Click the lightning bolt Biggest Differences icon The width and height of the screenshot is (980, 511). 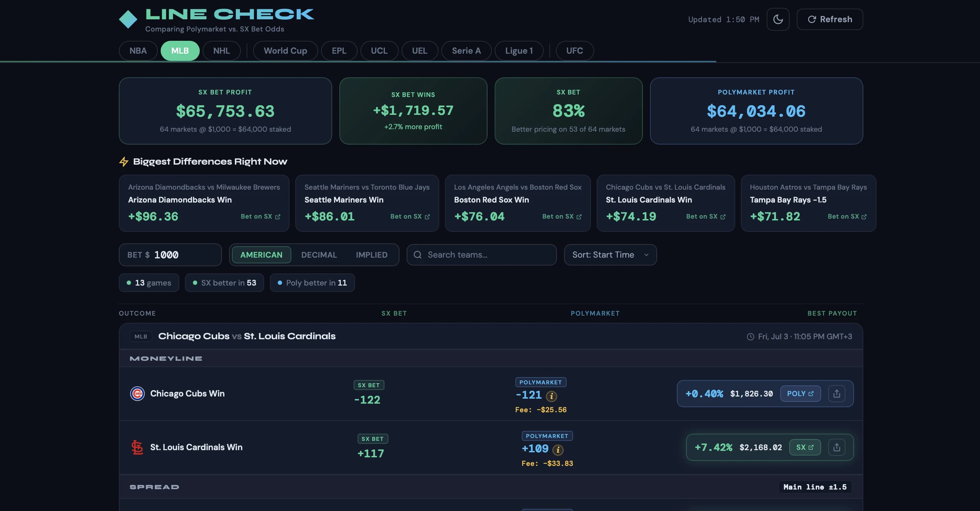click(x=123, y=162)
